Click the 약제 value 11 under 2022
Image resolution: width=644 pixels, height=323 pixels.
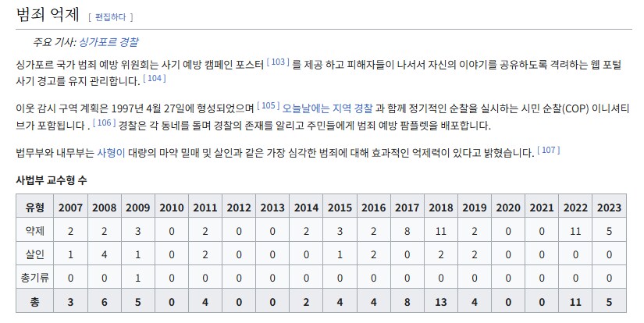pos(576,230)
